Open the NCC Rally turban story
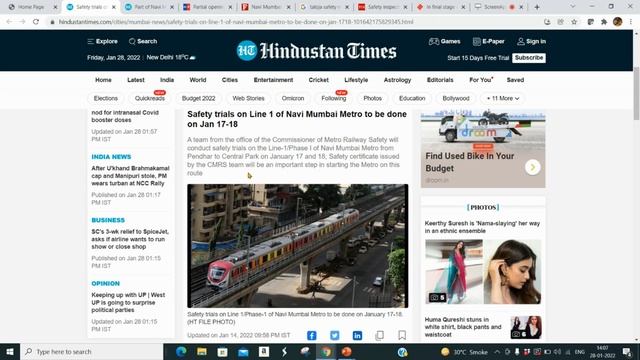 coord(130,176)
